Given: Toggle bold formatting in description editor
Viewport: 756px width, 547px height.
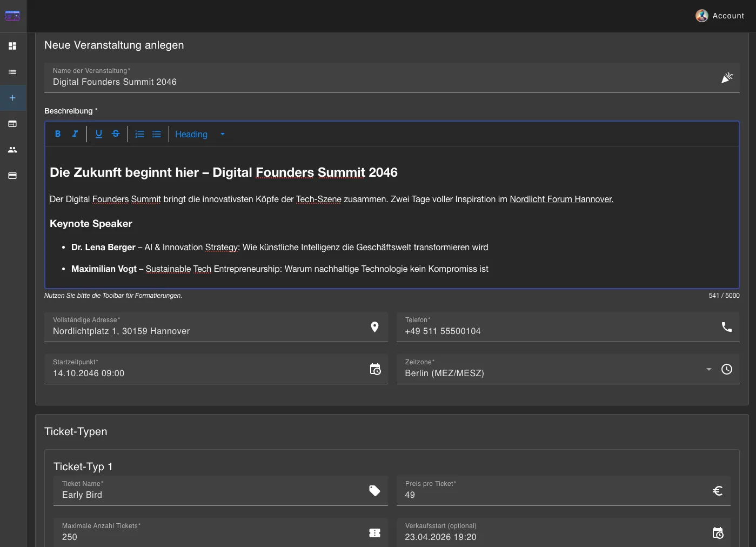Looking at the screenshot, I should (58, 134).
